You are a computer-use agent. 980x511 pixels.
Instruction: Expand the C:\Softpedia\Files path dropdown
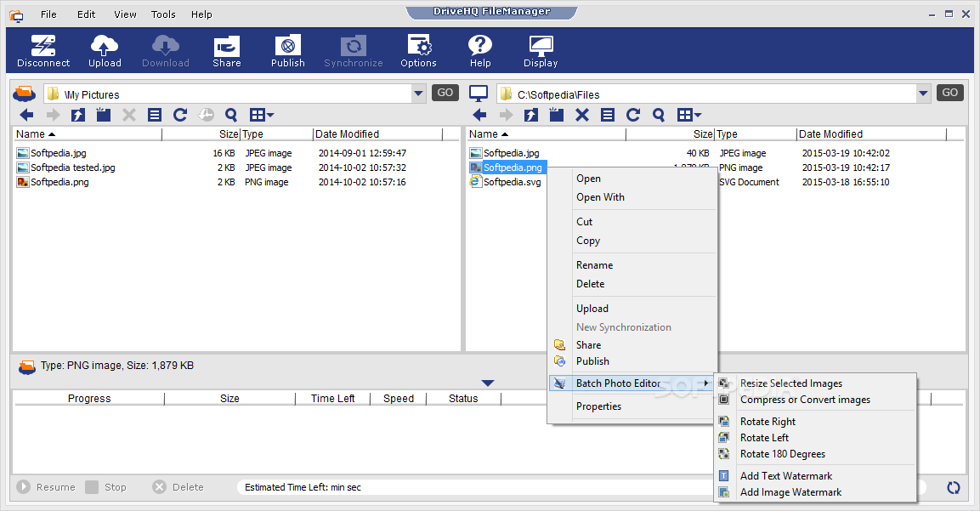[x=923, y=94]
